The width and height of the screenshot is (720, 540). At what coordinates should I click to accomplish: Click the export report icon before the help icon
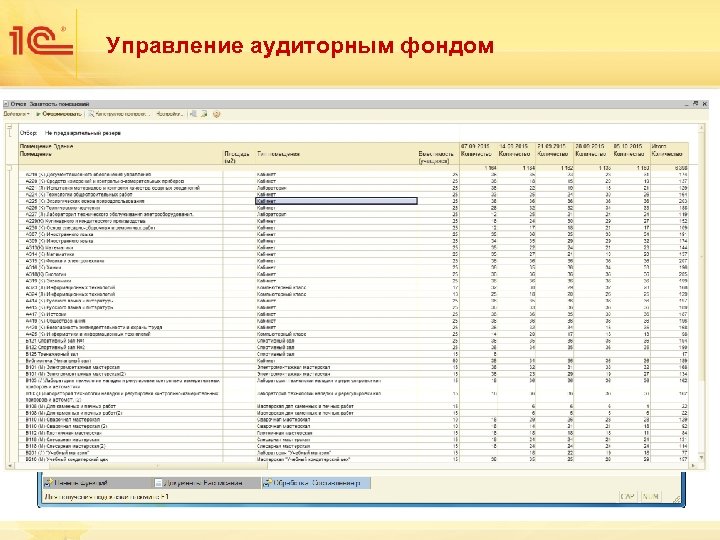(x=204, y=114)
